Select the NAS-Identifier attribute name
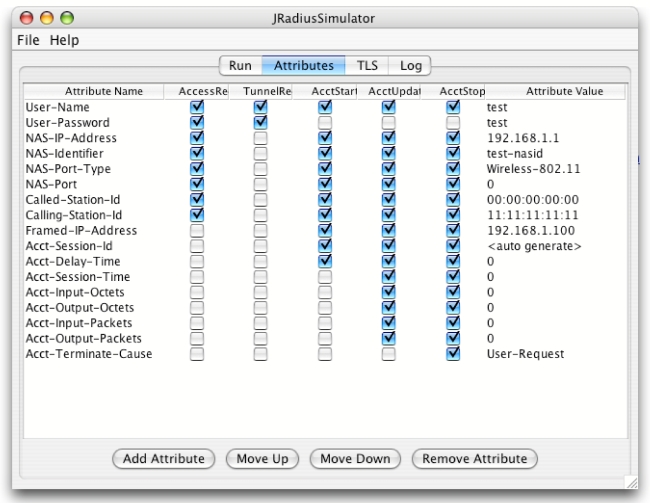This screenshot has width=650, height=503. pyautogui.click(x=64, y=153)
